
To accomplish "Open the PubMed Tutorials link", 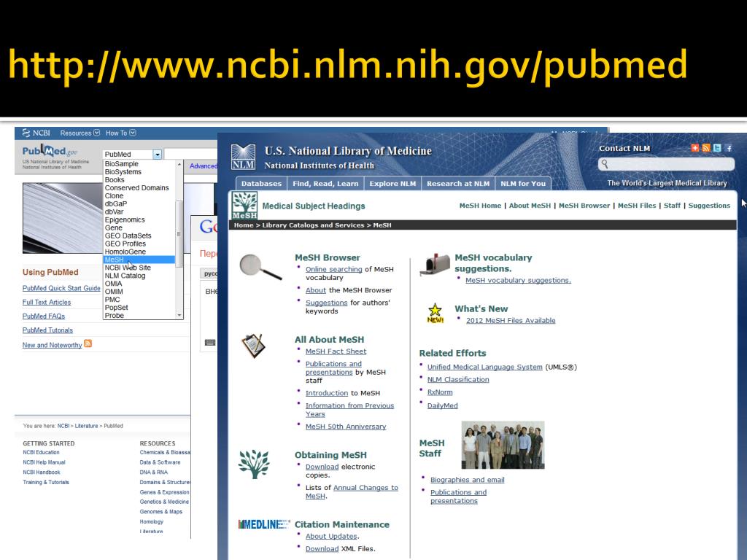I will (x=47, y=330).
